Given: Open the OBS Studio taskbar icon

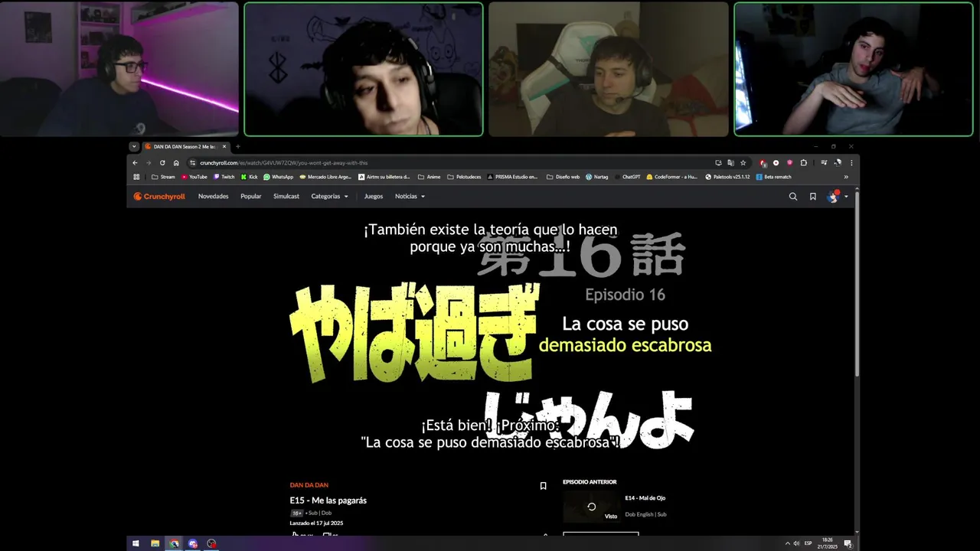Looking at the screenshot, I should click(x=211, y=543).
